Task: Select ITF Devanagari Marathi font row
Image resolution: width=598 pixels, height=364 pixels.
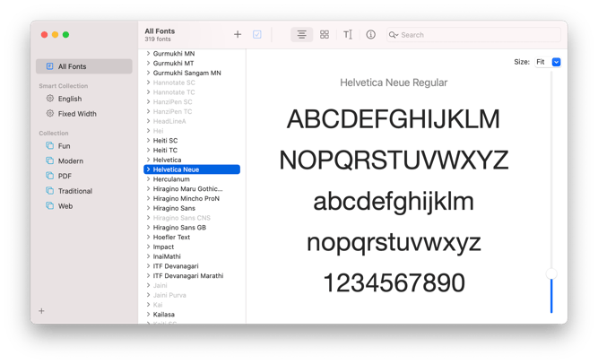Action: [x=192, y=275]
